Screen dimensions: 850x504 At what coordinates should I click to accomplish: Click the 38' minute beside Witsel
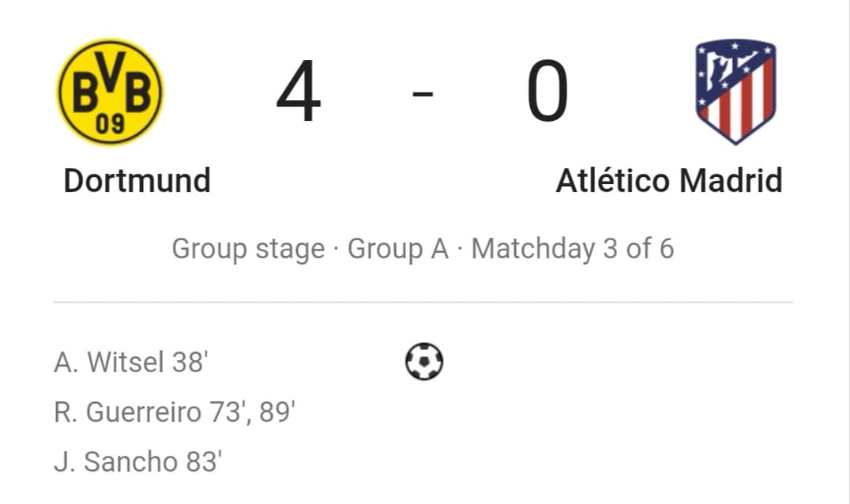(190, 362)
